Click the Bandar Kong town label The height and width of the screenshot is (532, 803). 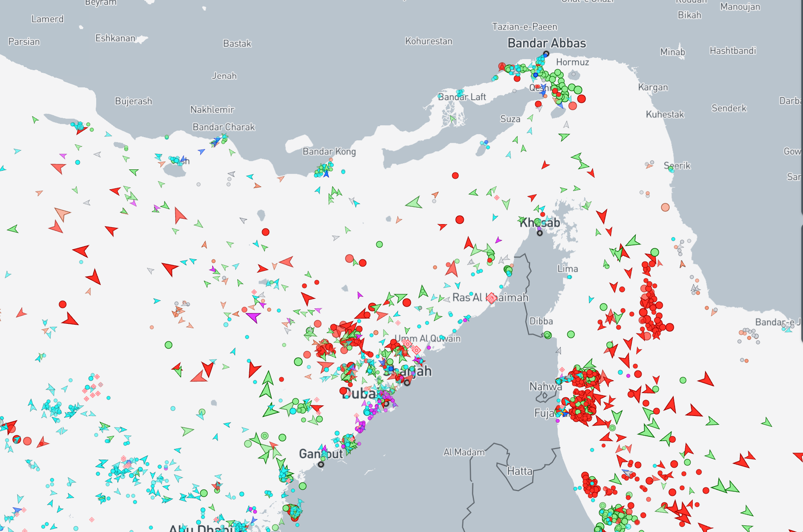pyautogui.click(x=329, y=151)
